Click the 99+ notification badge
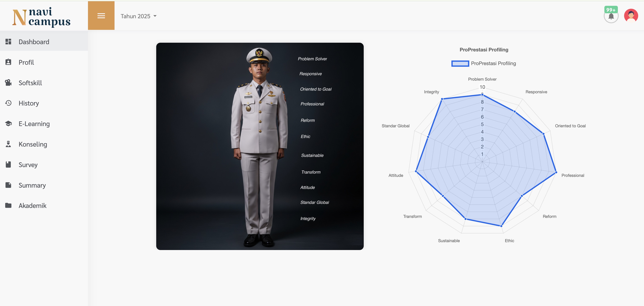 tap(611, 10)
